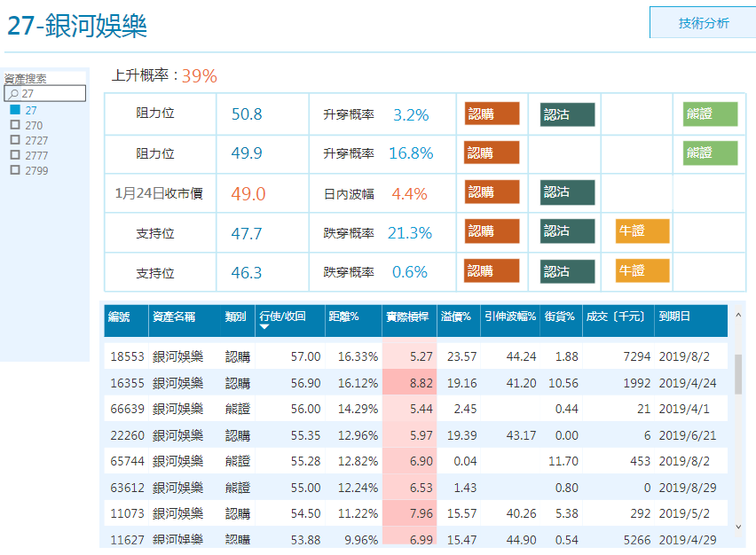This screenshot has height=555, width=756.
Task: Sort by 實際槓桿 column header
Action: point(407,317)
